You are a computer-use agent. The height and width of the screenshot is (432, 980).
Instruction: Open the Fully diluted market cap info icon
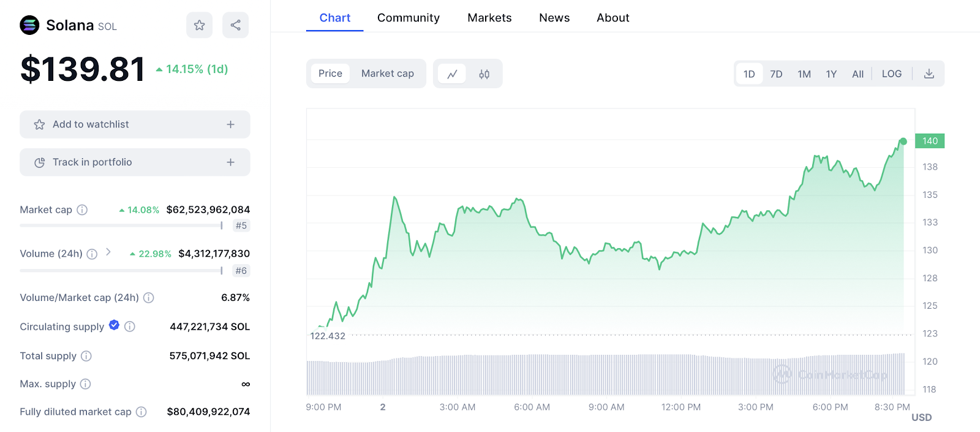[141, 412]
